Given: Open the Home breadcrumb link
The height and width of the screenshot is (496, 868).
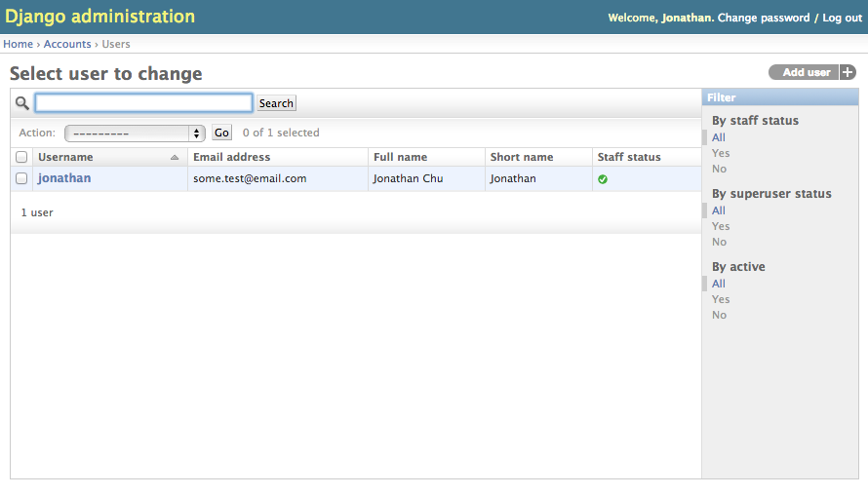Looking at the screenshot, I should tap(19, 44).
